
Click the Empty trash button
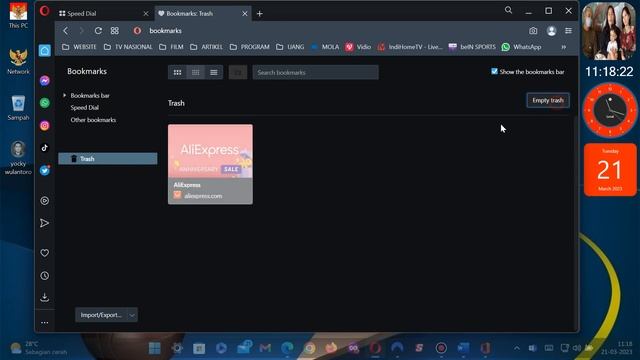(548, 100)
